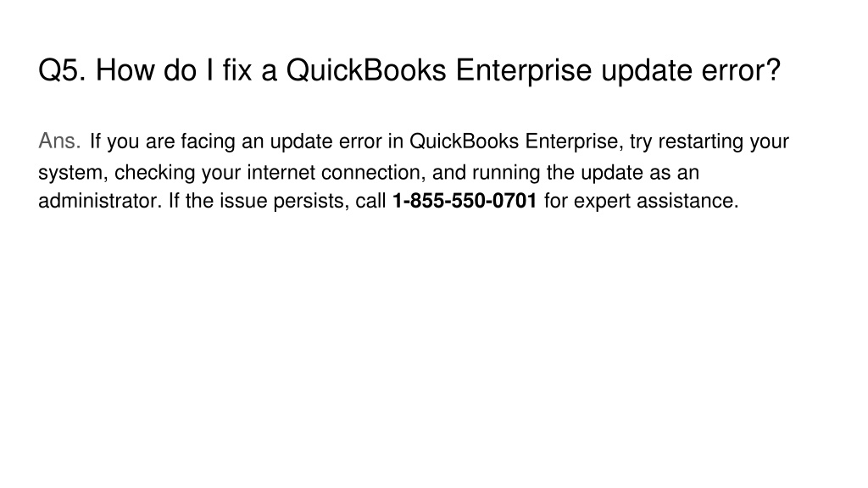Click the bold phone number 1-855-550-0701

coord(464,200)
